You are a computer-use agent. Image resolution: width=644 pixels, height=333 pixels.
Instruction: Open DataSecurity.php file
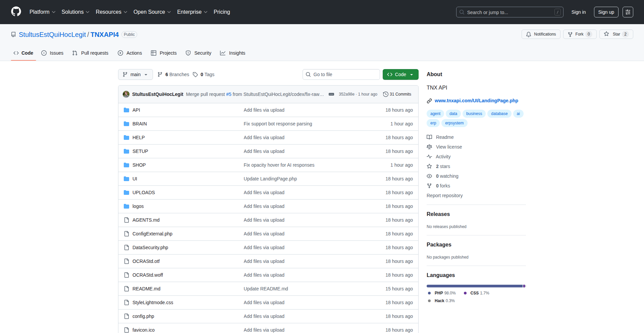coord(150,247)
